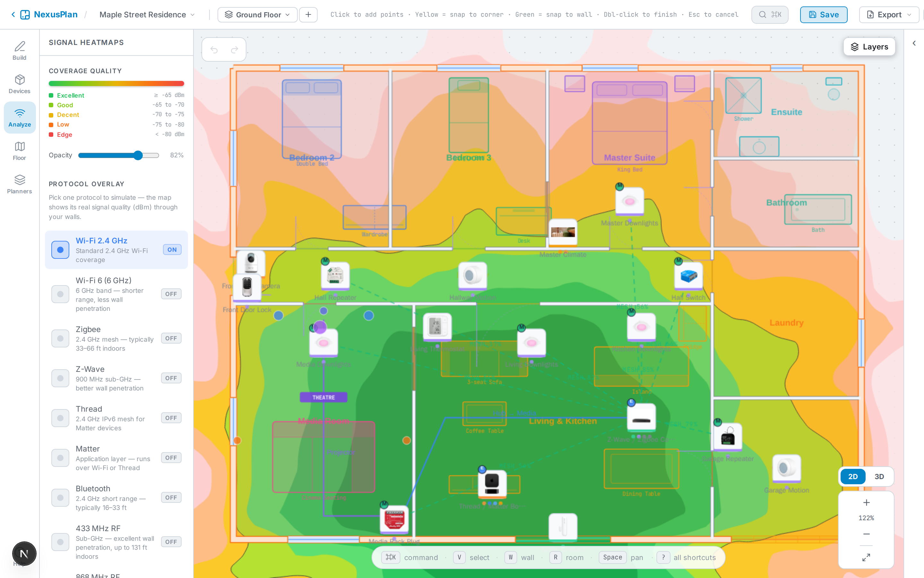Click the Laundry room label

787,323
